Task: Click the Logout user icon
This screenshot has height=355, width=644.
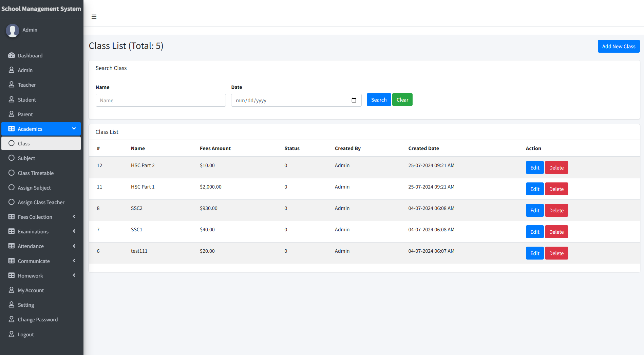Action: (x=12, y=334)
